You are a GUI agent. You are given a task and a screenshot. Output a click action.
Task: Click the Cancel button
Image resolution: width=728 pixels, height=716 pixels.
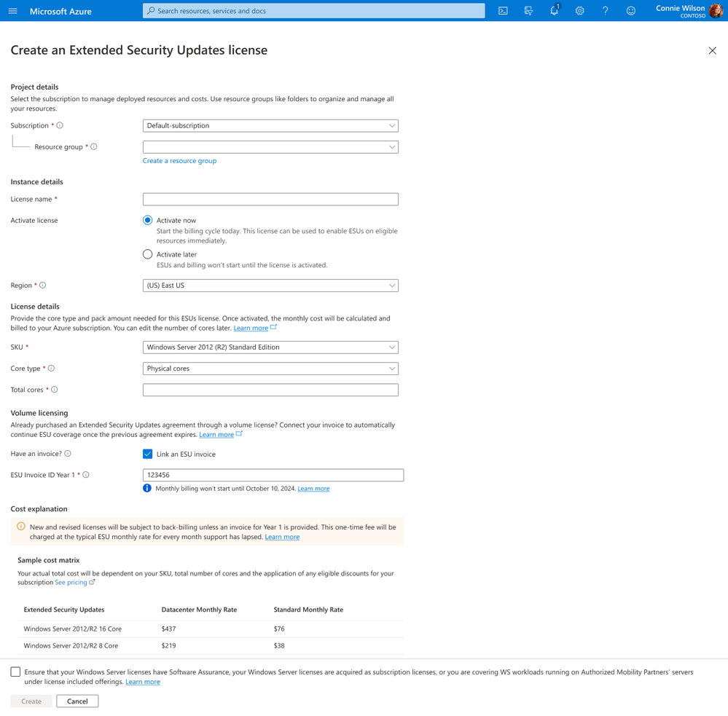pyautogui.click(x=77, y=701)
